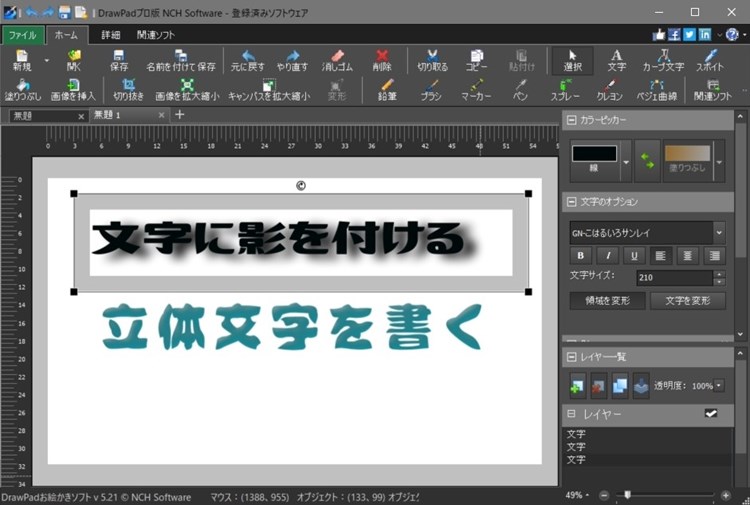Select the カーブ文字 curved text tool
The height and width of the screenshot is (505, 750).
click(663, 60)
